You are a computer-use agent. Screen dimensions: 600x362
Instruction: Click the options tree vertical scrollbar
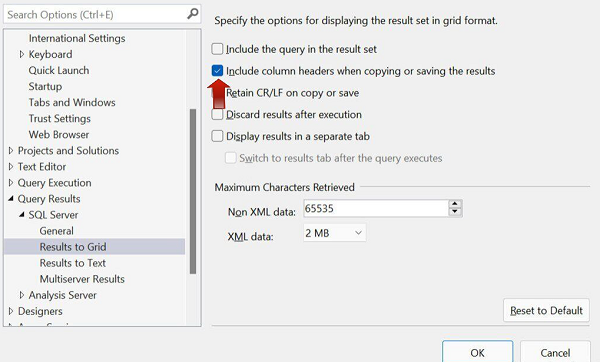point(193,191)
